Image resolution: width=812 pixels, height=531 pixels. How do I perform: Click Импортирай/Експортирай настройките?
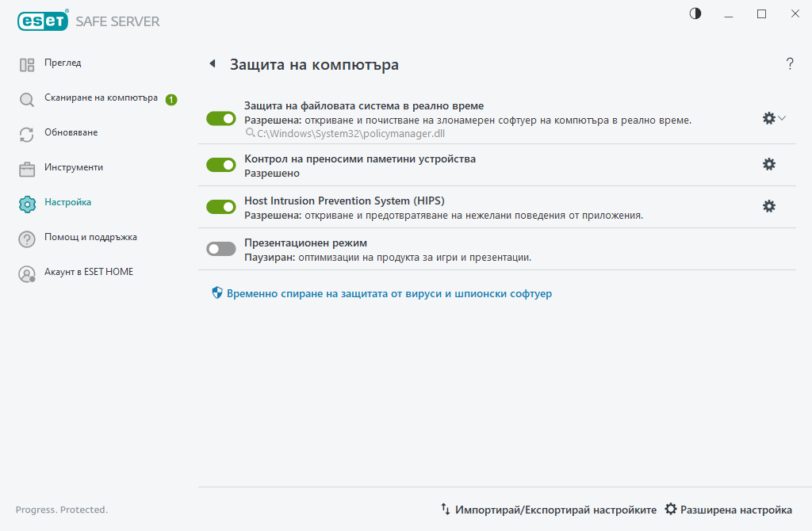553,510
